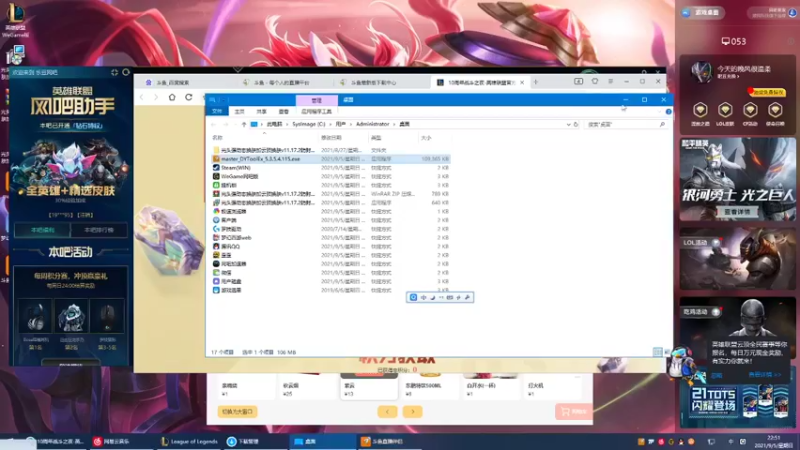
Task: Click the IME toolbar wrench settings icon
Action: (467, 297)
